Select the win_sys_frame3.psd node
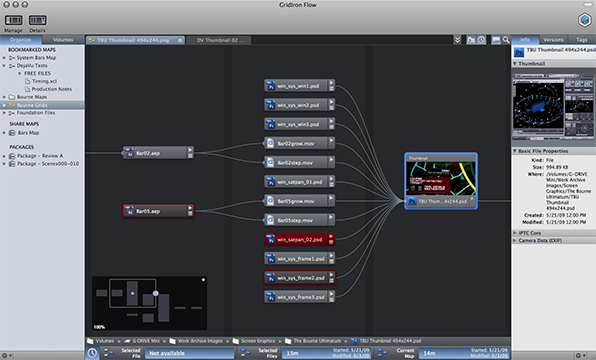The image size is (596, 360). coord(300,297)
